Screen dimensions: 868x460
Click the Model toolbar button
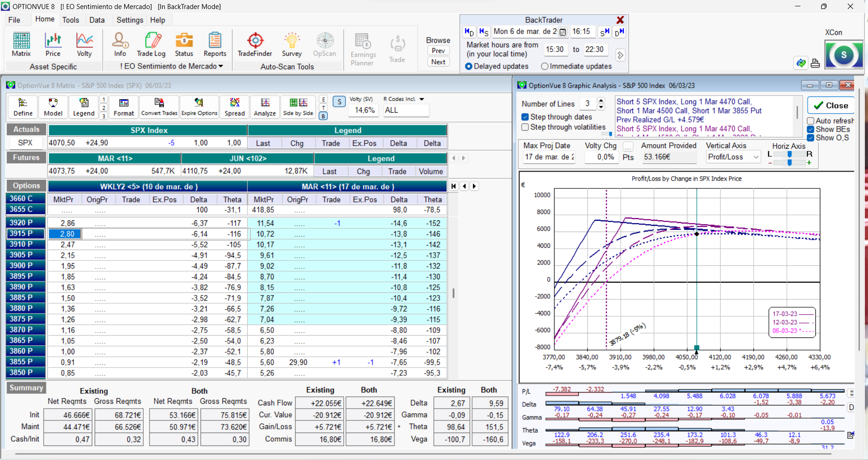(x=53, y=107)
